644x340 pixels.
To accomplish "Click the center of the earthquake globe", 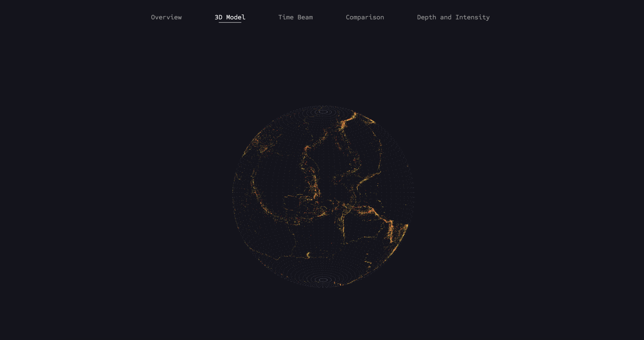I will 323,196.
